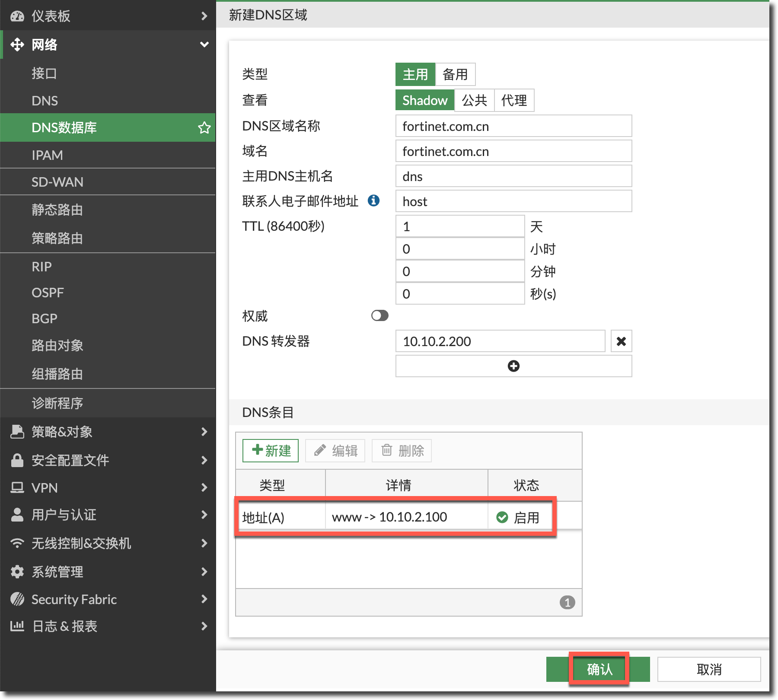
Task: Click 确认 to save the DNS zone
Action: tap(599, 669)
